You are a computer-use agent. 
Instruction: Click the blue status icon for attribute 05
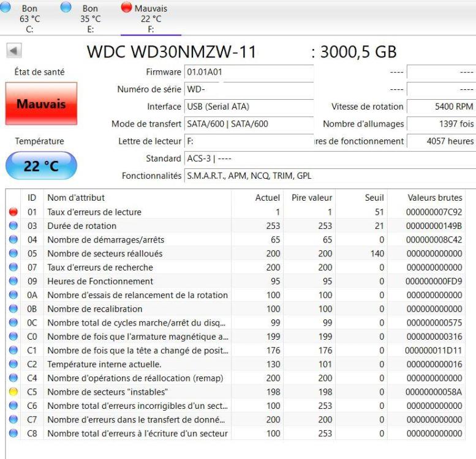click(13, 253)
